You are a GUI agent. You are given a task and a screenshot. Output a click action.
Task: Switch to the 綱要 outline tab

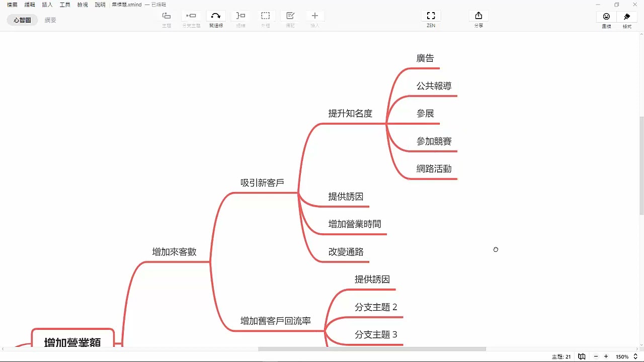[50, 20]
